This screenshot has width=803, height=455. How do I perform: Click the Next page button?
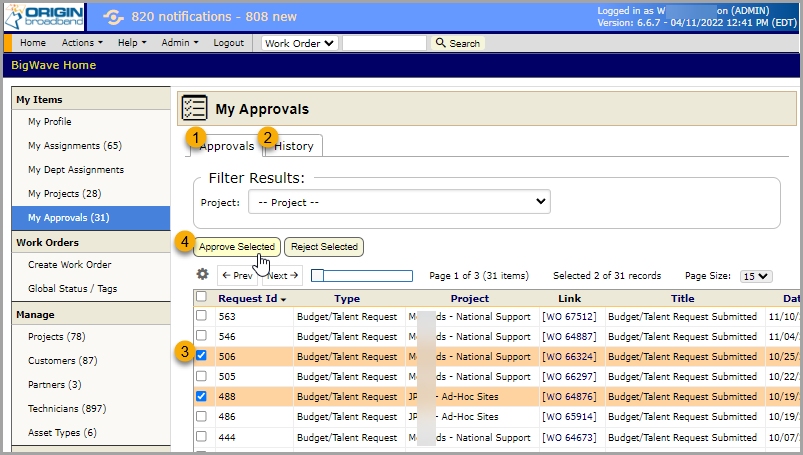pos(283,276)
